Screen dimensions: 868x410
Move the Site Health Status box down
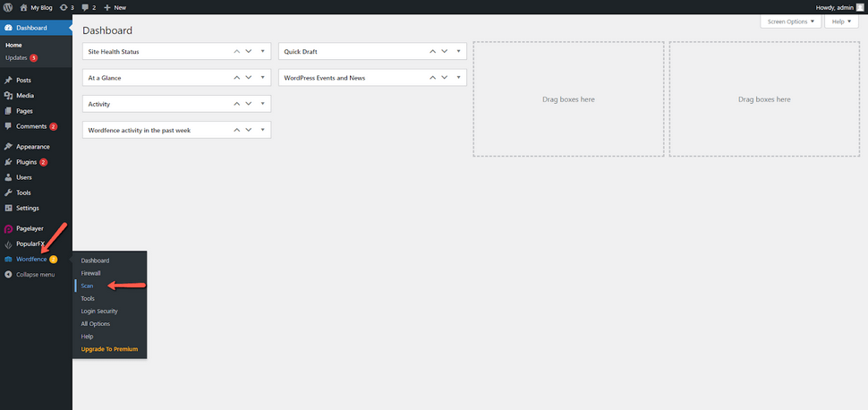click(249, 52)
